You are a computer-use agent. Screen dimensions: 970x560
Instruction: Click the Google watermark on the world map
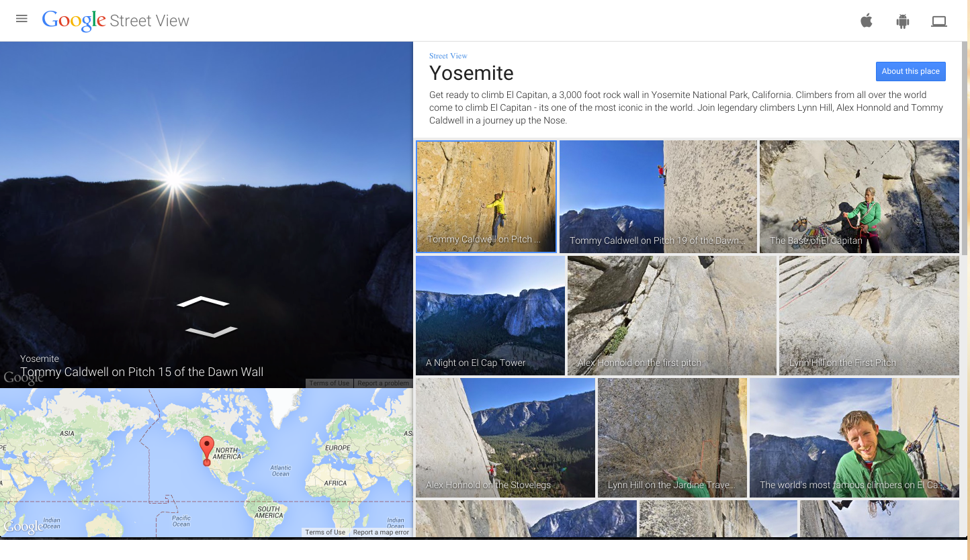coord(24,528)
